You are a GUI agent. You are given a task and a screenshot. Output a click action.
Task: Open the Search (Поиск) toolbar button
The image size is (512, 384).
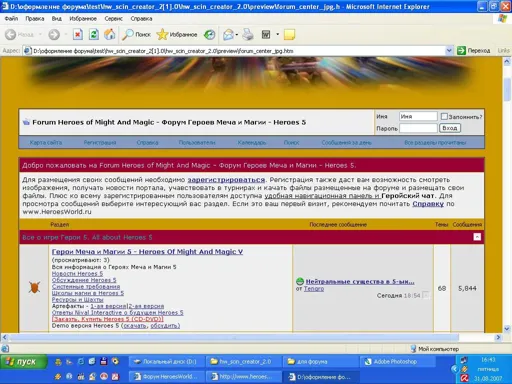(136, 34)
